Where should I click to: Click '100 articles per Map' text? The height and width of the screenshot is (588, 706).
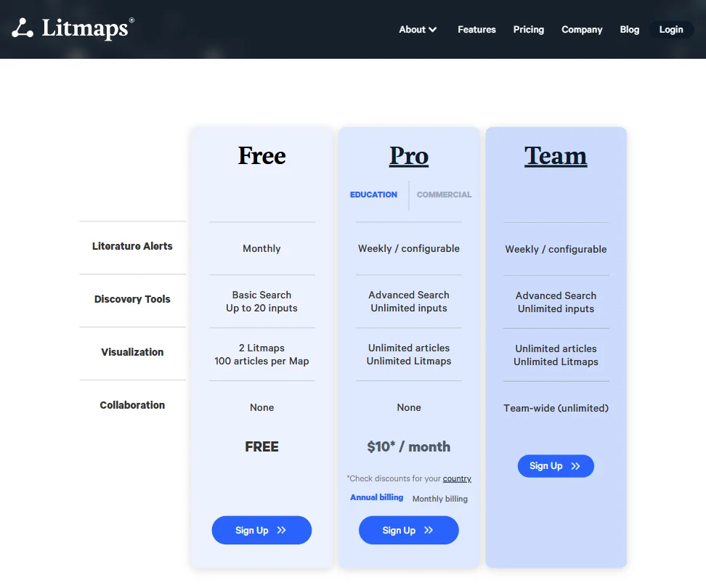coord(261,362)
